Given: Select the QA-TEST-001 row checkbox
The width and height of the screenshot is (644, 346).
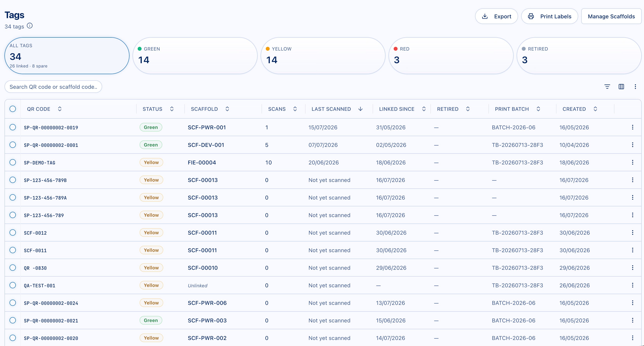Looking at the screenshot, I should [13, 285].
